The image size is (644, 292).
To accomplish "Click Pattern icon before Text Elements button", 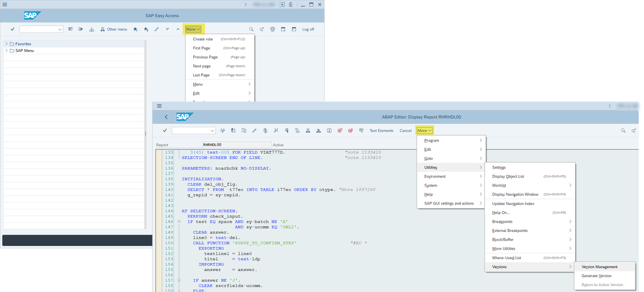I will coord(361,130).
